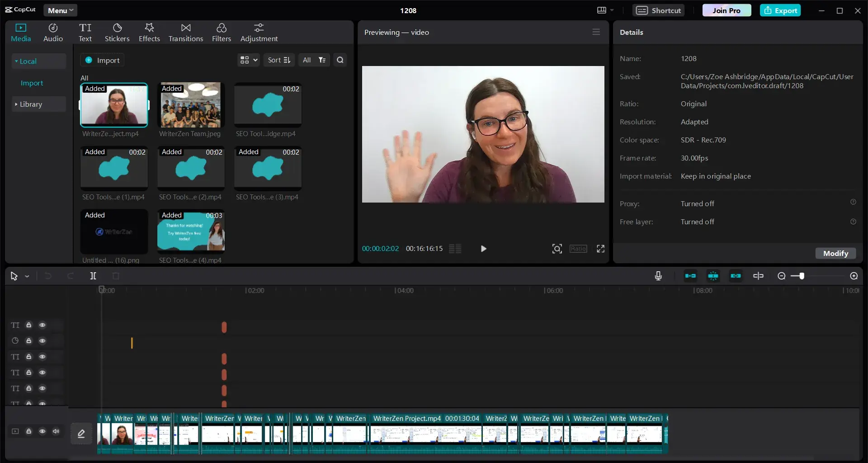Zoom in the timeline with plus icon
The image size is (868, 463).
[854, 276]
